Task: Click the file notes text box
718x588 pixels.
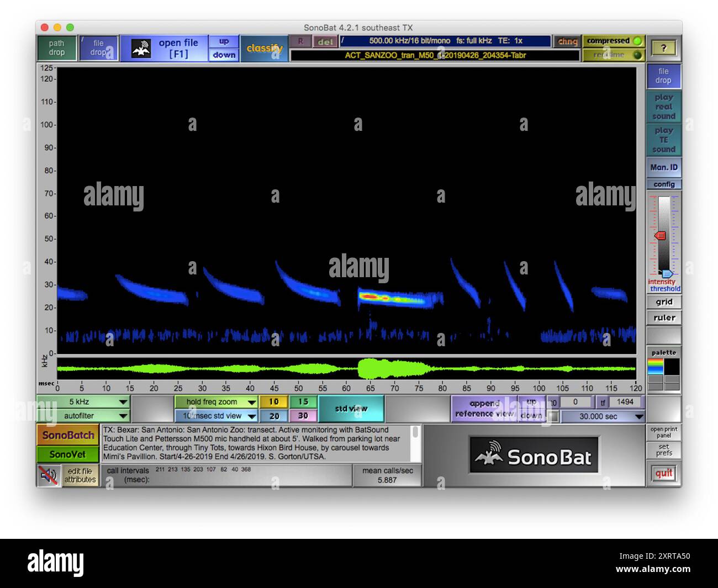Action: pos(256,443)
